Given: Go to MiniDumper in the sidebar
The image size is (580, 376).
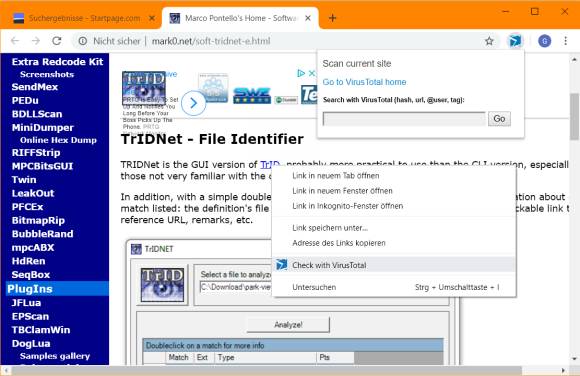Looking at the screenshot, I should (x=43, y=128).
